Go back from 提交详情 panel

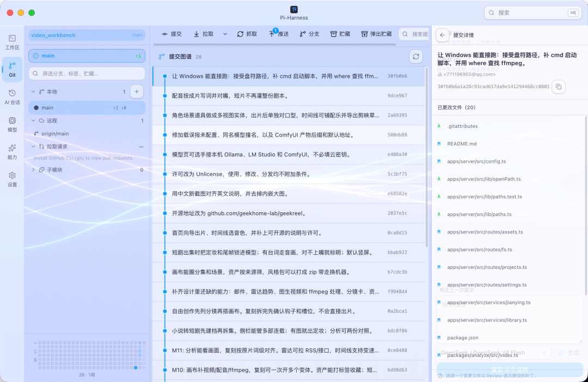coord(443,35)
